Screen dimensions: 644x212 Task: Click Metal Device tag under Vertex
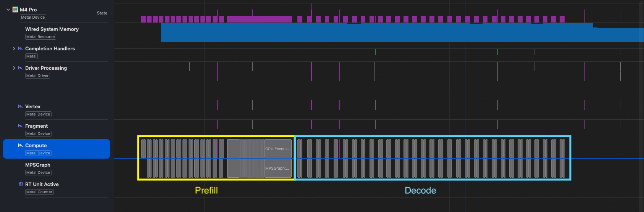click(38, 114)
